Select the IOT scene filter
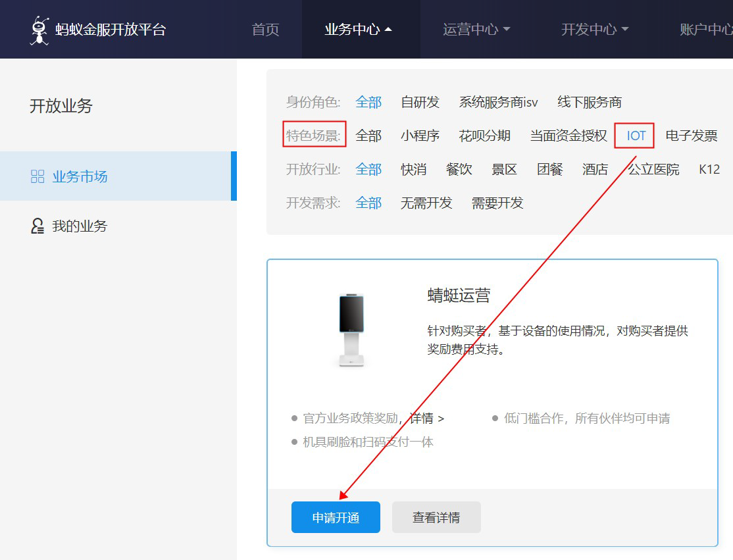The width and height of the screenshot is (733, 560). (636, 136)
